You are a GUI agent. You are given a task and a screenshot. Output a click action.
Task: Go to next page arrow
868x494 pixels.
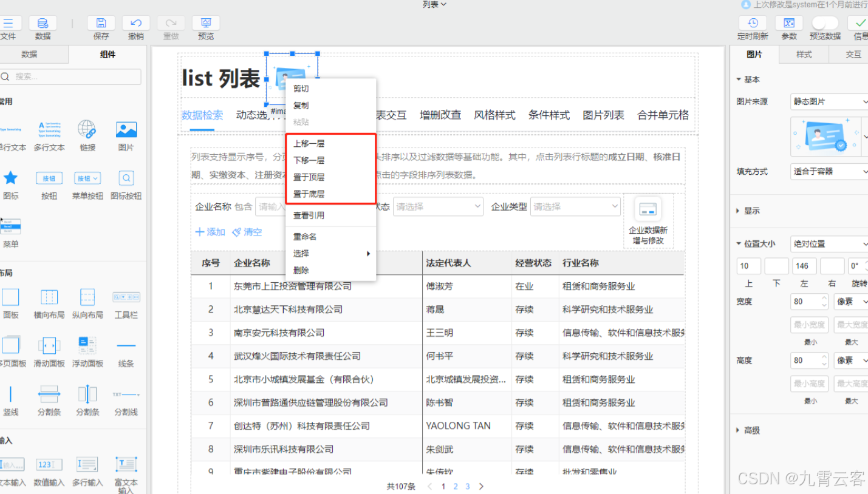(x=481, y=486)
